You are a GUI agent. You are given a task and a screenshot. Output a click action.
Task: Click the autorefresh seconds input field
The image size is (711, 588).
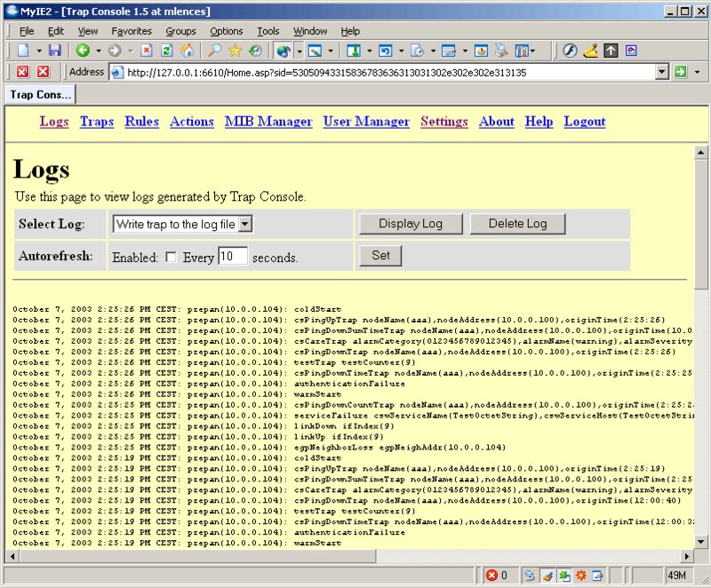click(233, 257)
